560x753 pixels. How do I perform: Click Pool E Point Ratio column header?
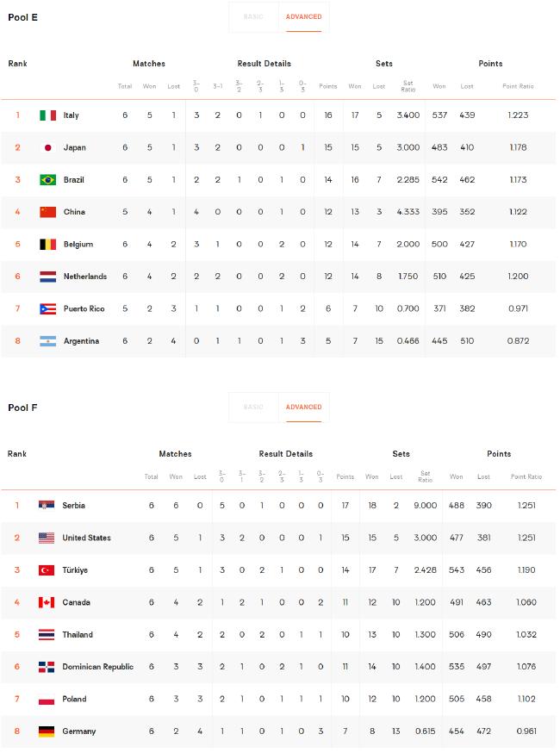tap(518, 86)
